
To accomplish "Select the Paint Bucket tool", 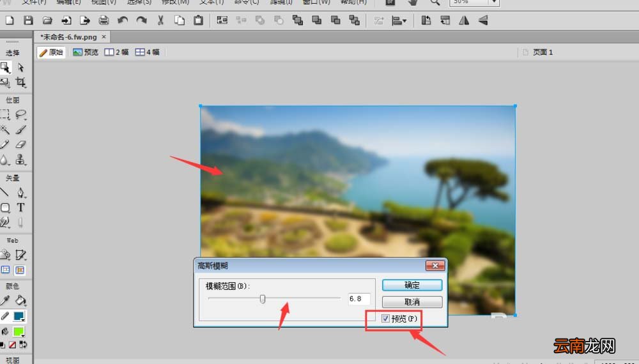I will [20, 301].
